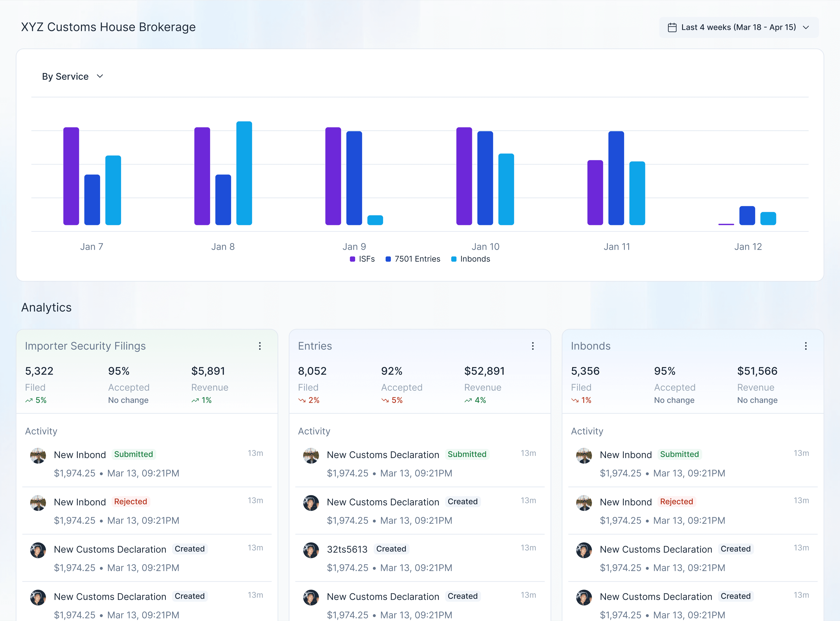The height and width of the screenshot is (621, 840).
Task: Select the Analytics section heading
Action: coord(46,307)
